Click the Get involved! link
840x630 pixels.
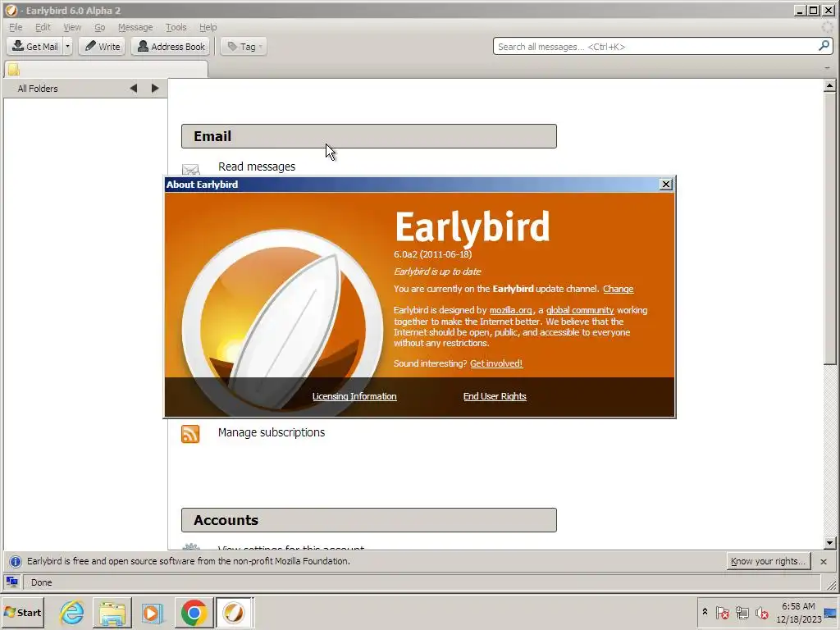(496, 363)
